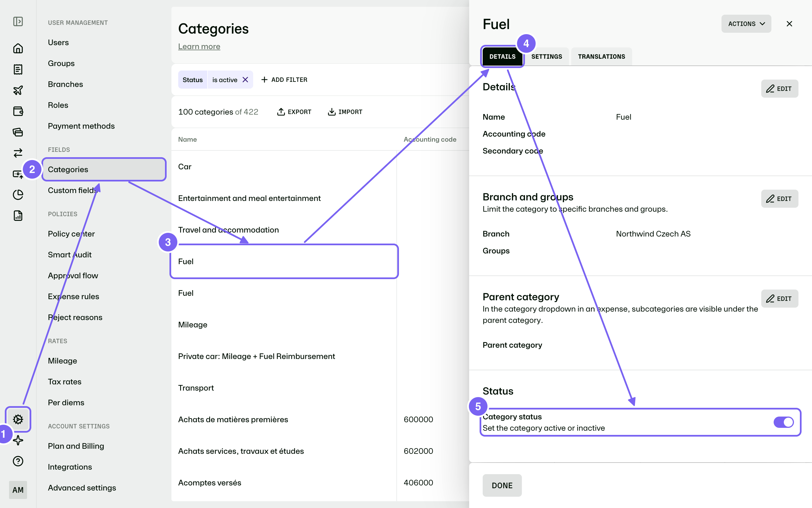Click the Status filter chip
Image resolution: width=812 pixels, height=508 pixels.
coord(193,80)
